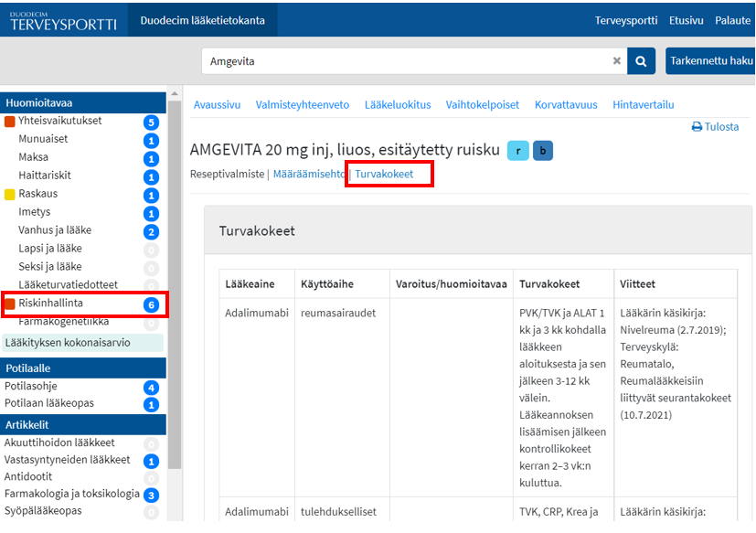Open Haittariskit in the sidebar
The height and width of the screenshot is (533, 756).
pos(45,176)
